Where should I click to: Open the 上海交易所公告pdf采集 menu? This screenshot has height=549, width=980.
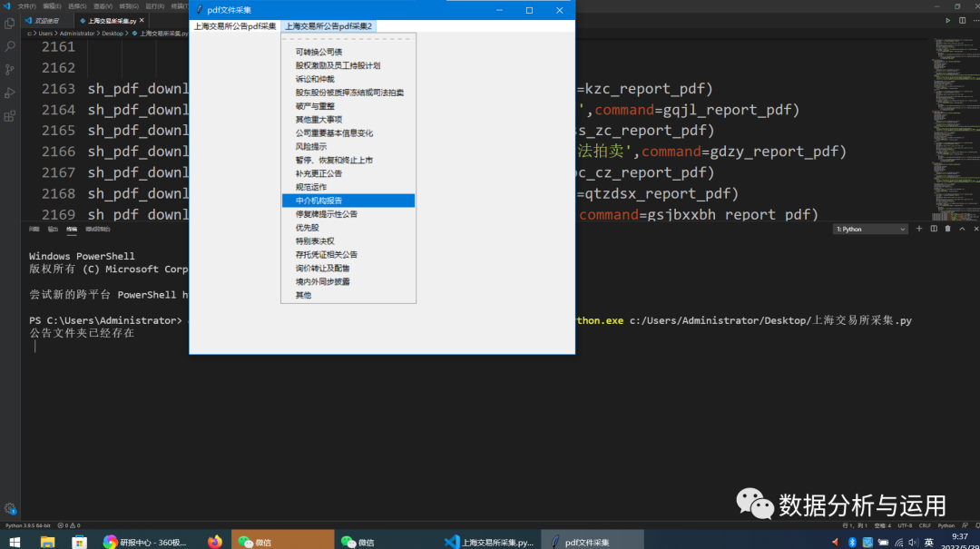click(234, 26)
